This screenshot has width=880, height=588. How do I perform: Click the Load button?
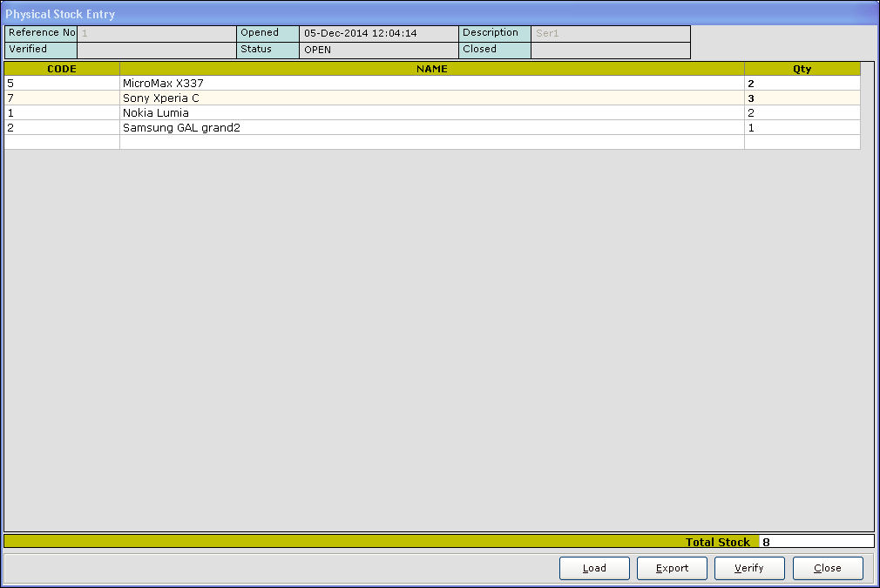point(594,568)
